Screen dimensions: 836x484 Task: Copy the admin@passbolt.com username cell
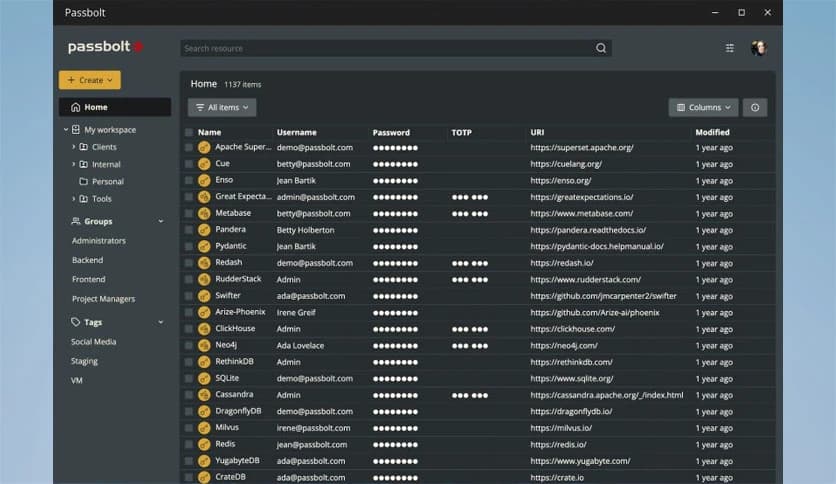point(316,197)
